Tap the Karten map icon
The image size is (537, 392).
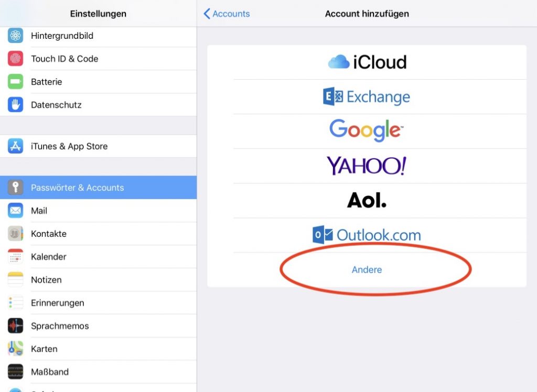(x=15, y=349)
